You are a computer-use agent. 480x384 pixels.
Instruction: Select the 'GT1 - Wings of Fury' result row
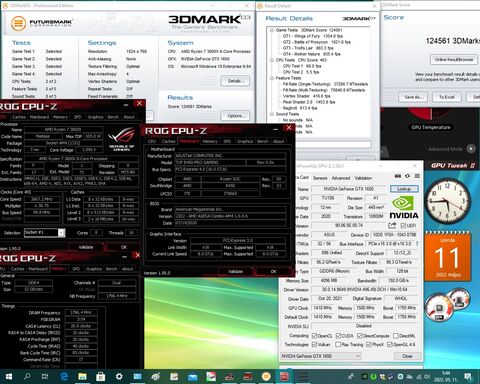[313, 36]
